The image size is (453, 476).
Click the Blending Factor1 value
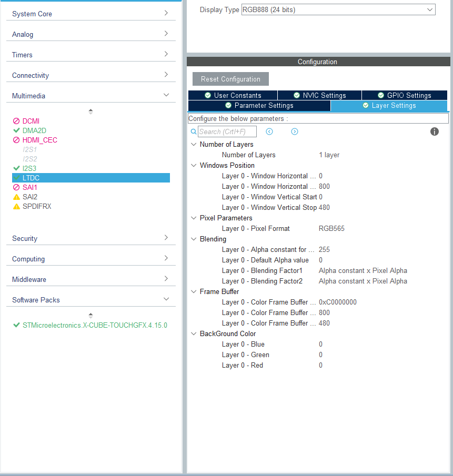click(x=363, y=271)
